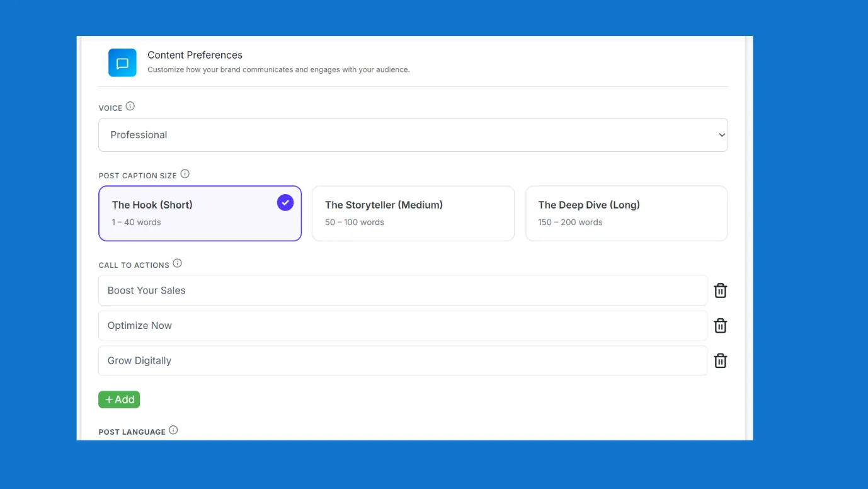Click the info icon next to VOICE

[130, 106]
